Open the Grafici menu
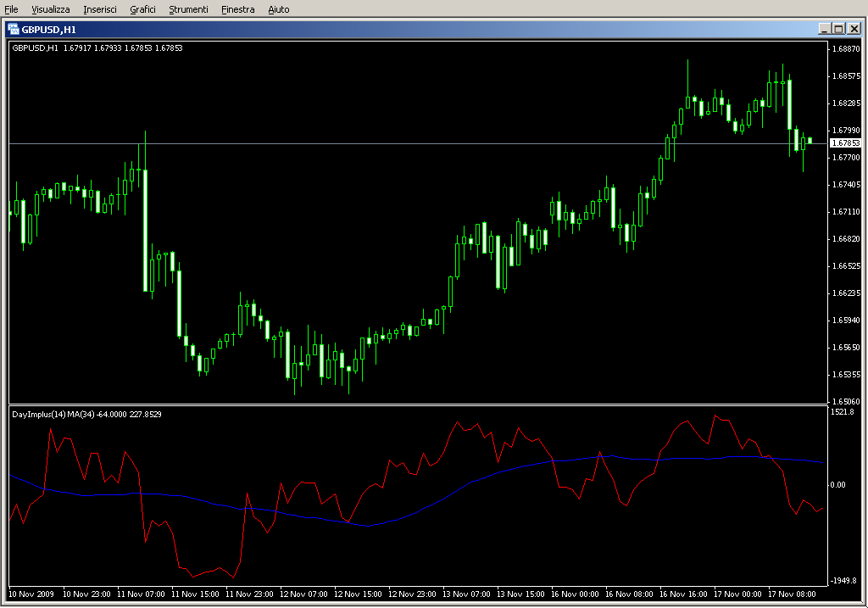Image resolution: width=868 pixels, height=608 pixels. (x=142, y=9)
